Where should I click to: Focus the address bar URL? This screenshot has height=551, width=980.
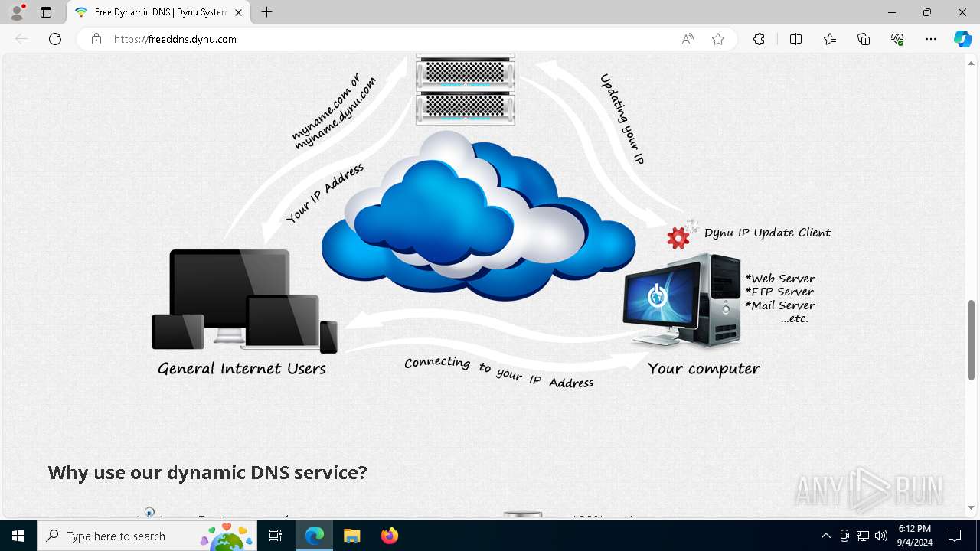(x=175, y=39)
